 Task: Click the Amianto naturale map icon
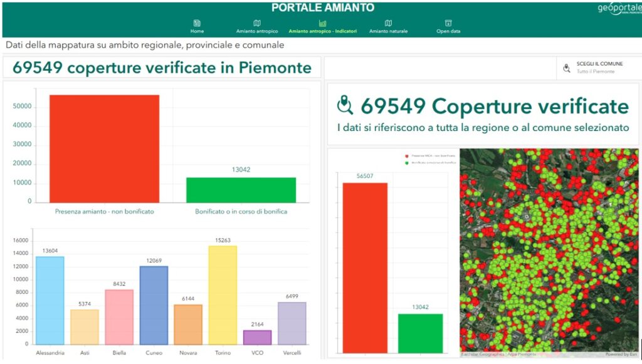[x=388, y=23]
